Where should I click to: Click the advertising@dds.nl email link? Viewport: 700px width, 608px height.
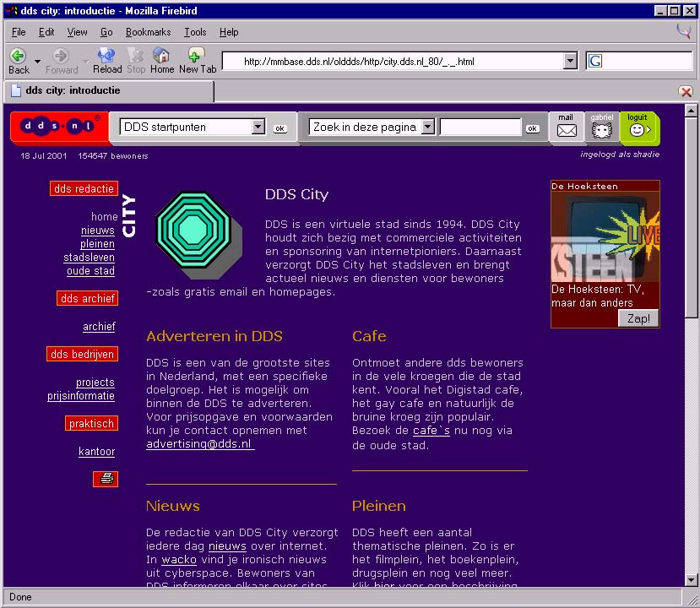point(200,444)
